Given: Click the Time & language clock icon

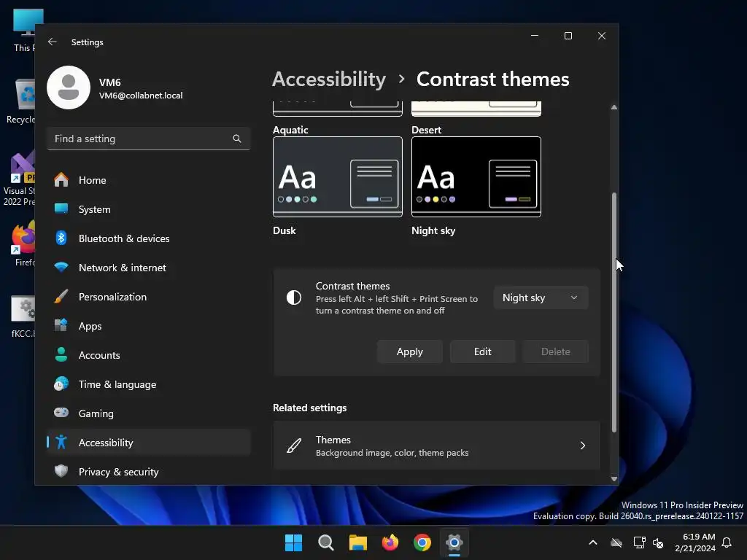Looking at the screenshot, I should click(61, 384).
